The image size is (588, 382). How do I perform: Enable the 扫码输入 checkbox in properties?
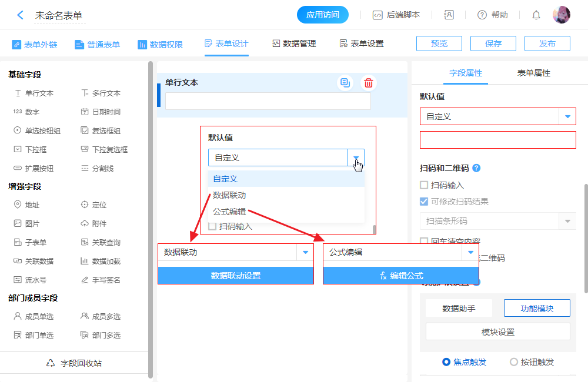pyautogui.click(x=424, y=185)
